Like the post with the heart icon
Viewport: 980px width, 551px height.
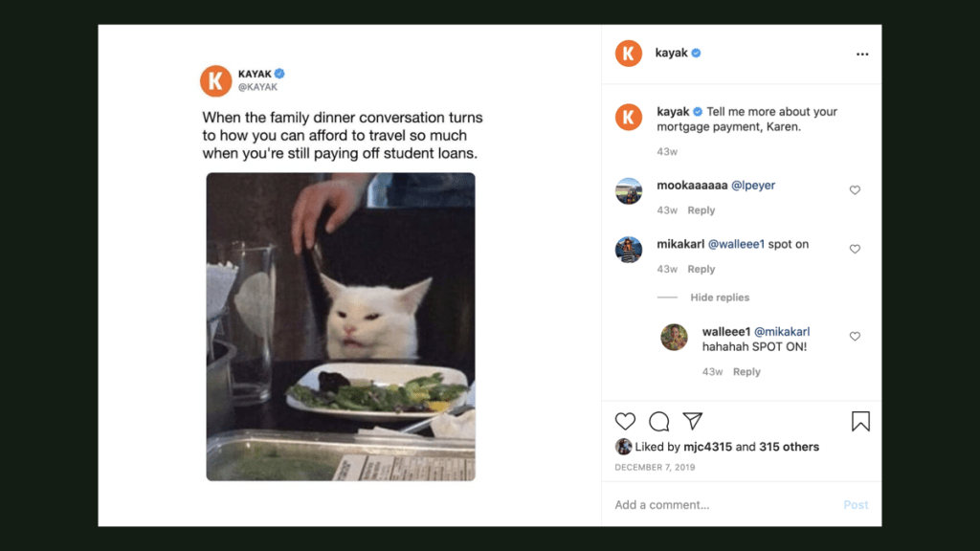[x=625, y=421]
